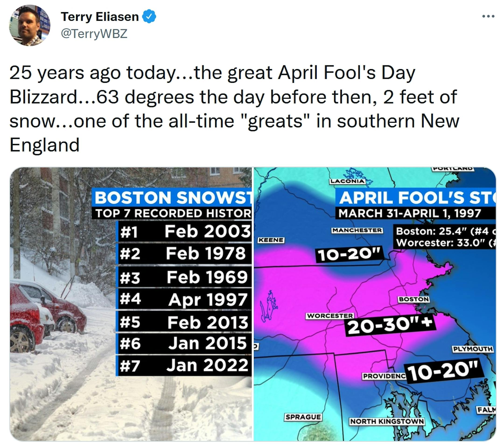The width and height of the screenshot is (504, 446).
Task: Select the #4 Apr 1997 ranking row
Action: coord(184,299)
